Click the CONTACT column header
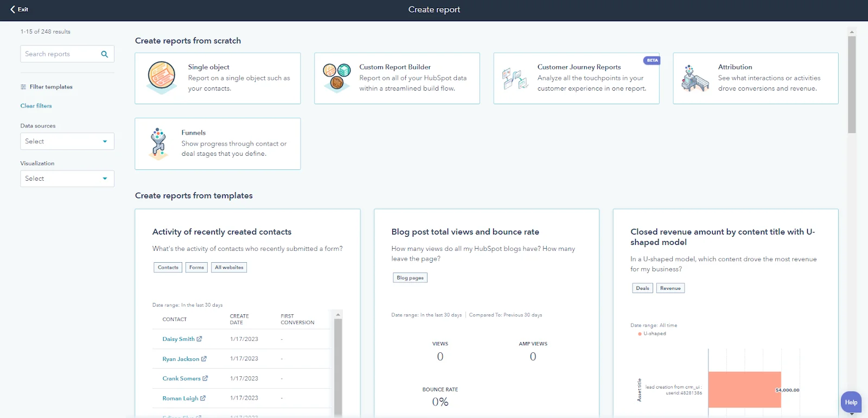The width and height of the screenshot is (868, 418). [x=175, y=320]
